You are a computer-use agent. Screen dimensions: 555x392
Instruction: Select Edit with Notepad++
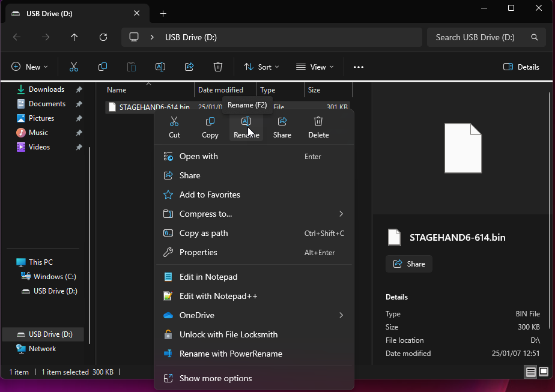pyautogui.click(x=218, y=296)
